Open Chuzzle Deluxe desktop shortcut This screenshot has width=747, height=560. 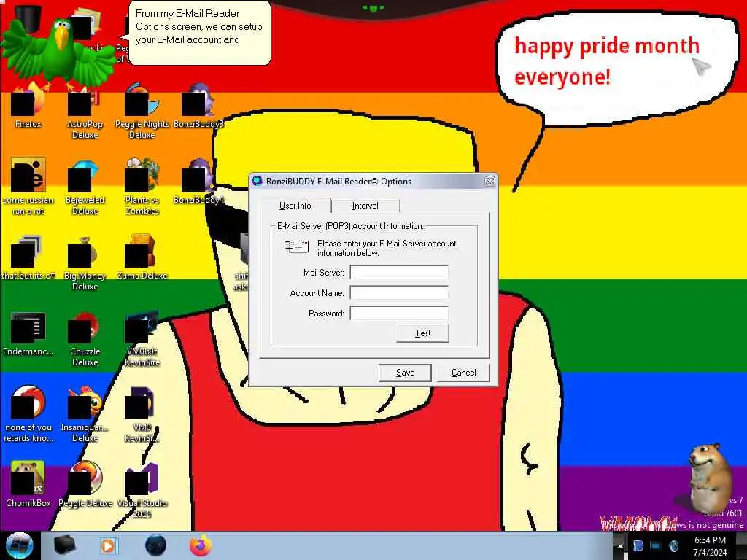85,338
